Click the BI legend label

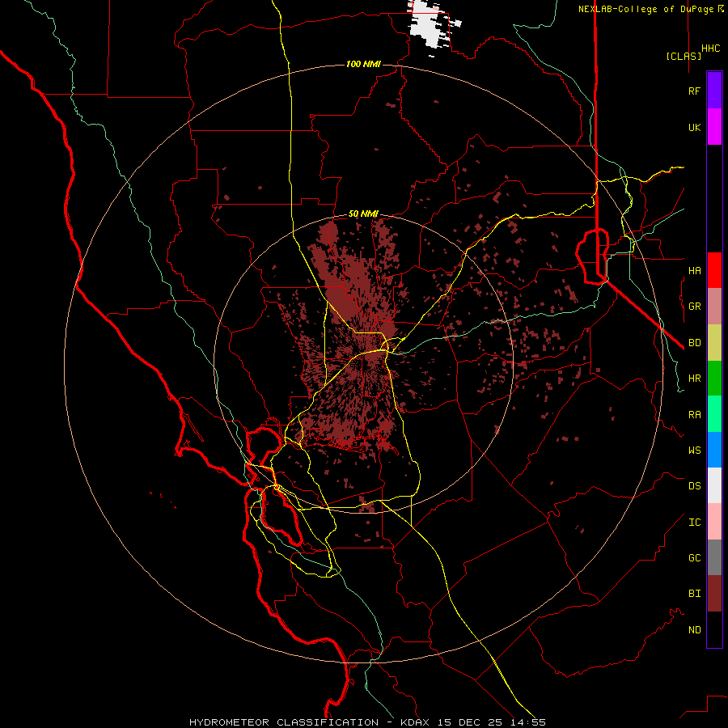[694, 594]
